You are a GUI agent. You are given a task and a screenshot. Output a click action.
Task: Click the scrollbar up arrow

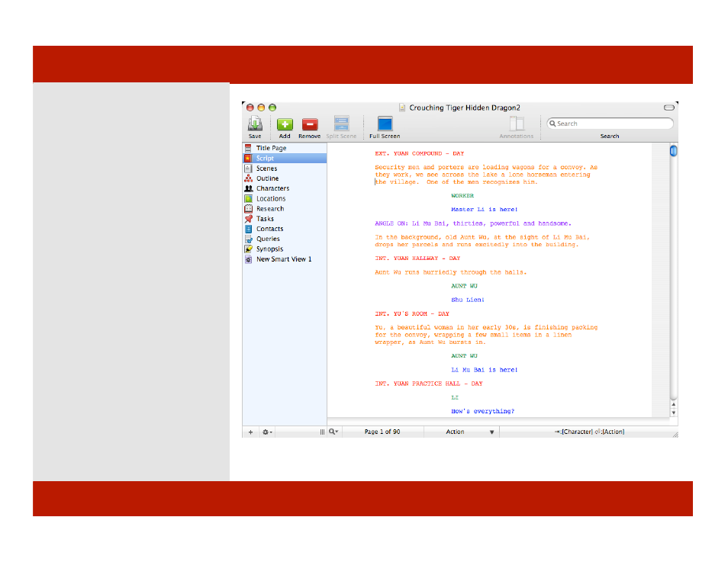coord(673,405)
